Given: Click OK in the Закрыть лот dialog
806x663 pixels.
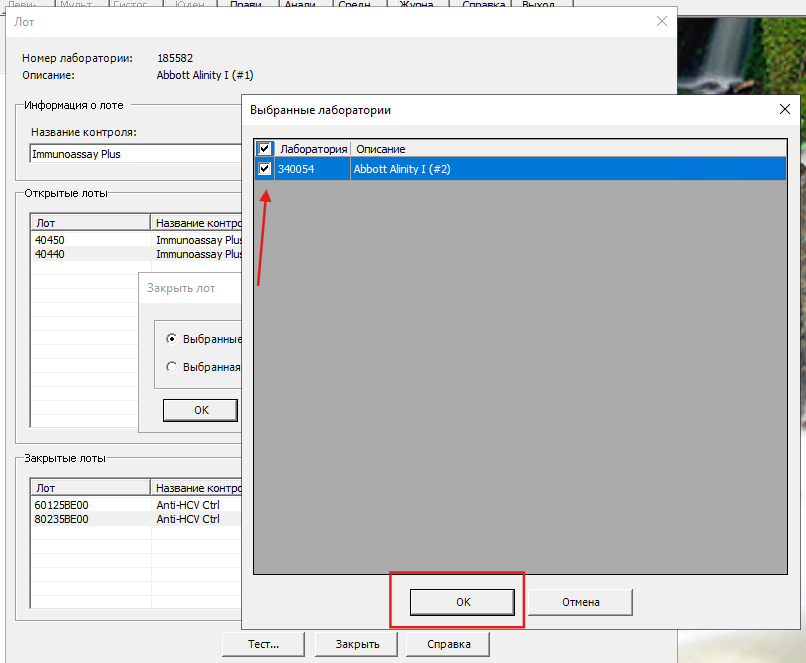Looking at the screenshot, I should point(200,410).
